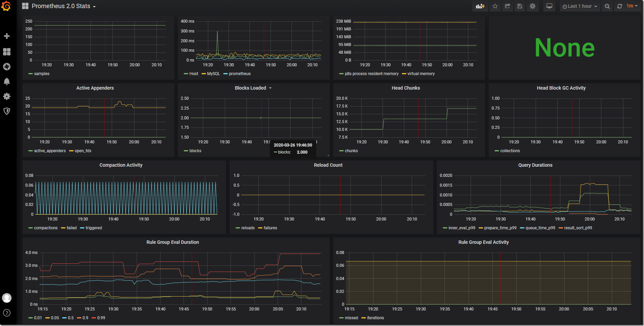Screen dimensions: 644x326
Task: Cycle view mode with monitor icon
Action: click(549, 6)
